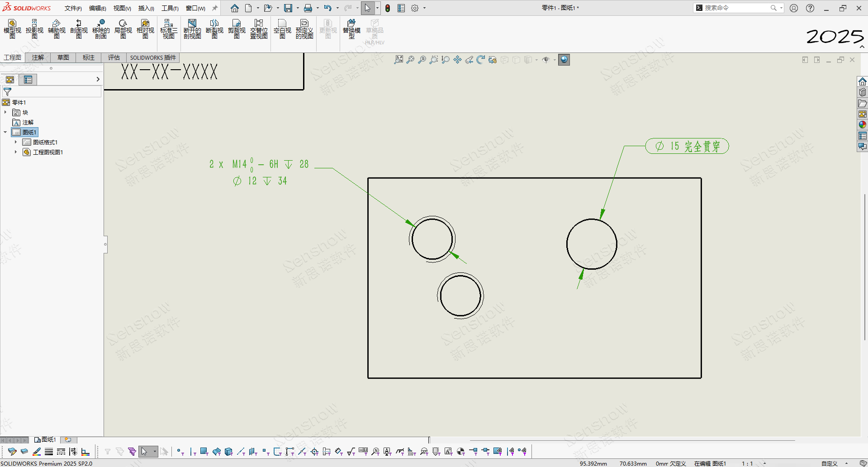This screenshot has width=868, height=467.
Task: Open the Appearances task pane icon
Action: click(863, 125)
